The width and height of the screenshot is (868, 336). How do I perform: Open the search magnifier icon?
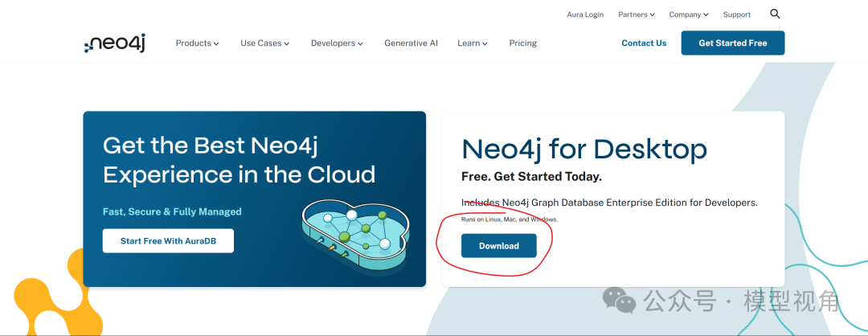tap(775, 14)
